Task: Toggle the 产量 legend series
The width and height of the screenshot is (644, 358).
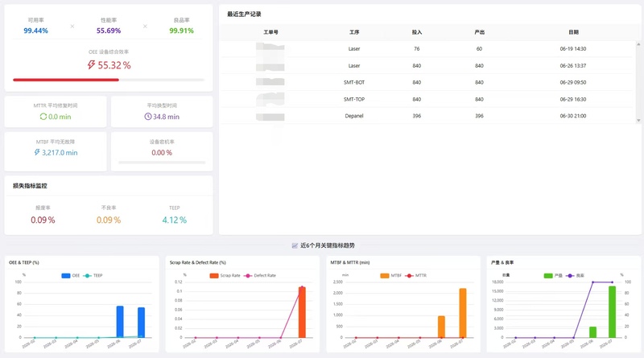Action: point(553,275)
